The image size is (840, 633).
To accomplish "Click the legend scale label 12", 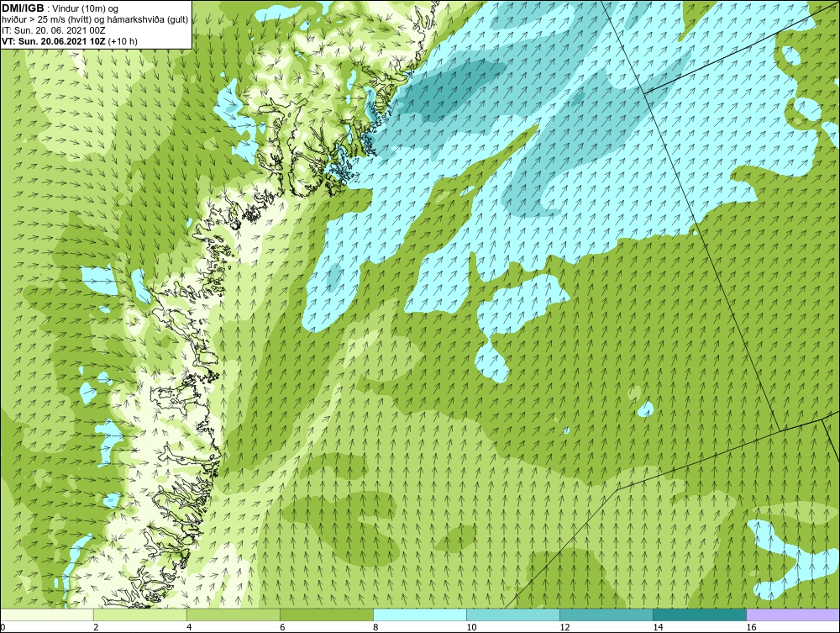I will 564,627.
